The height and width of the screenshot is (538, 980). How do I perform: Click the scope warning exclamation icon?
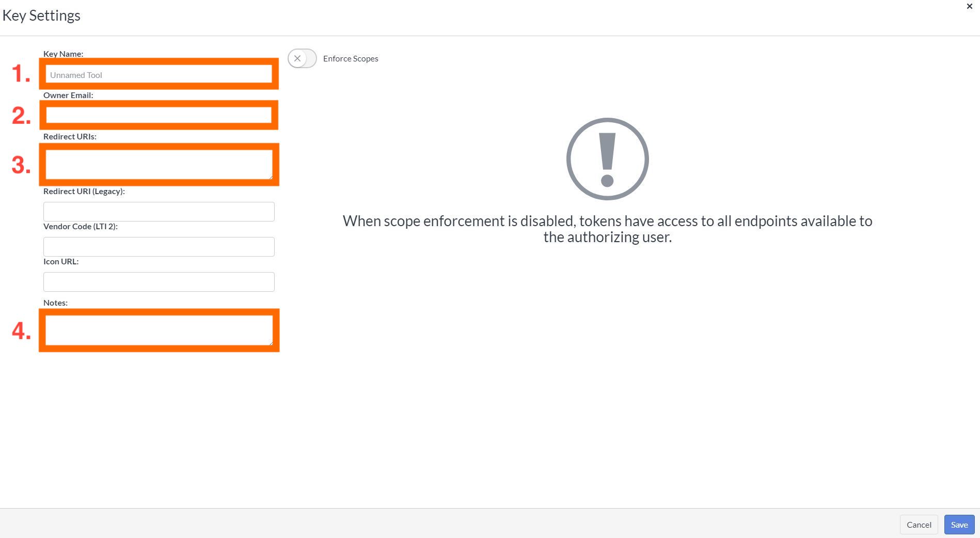608,159
